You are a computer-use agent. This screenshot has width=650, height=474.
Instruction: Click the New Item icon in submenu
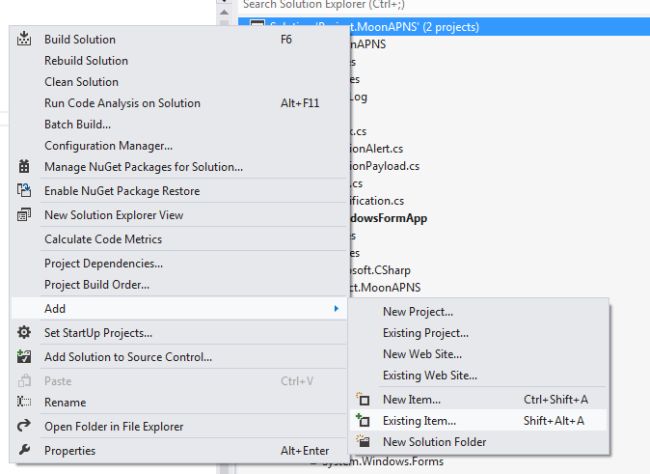(x=363, y=400)
